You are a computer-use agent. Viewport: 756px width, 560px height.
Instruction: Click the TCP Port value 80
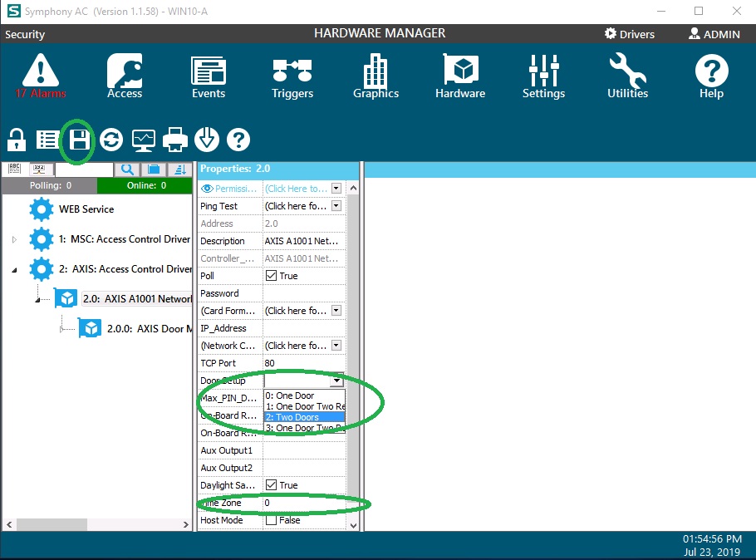tap(304, 363)
